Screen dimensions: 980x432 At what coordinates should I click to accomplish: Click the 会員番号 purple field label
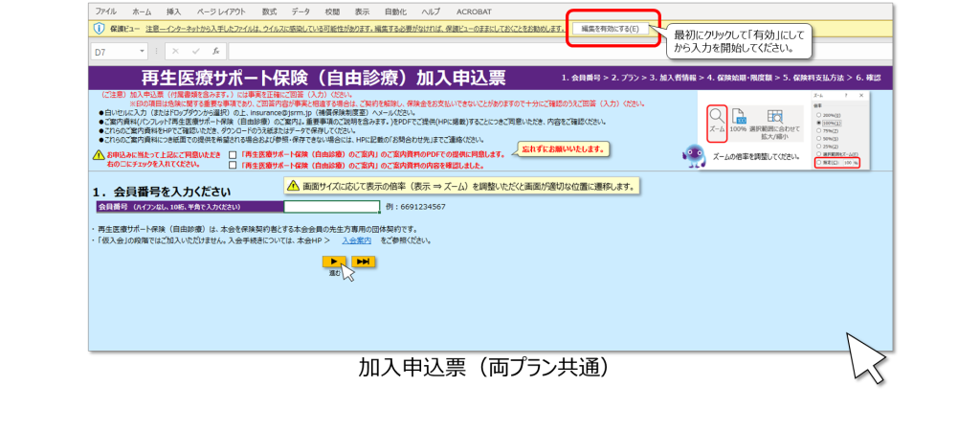click(189, 207)
